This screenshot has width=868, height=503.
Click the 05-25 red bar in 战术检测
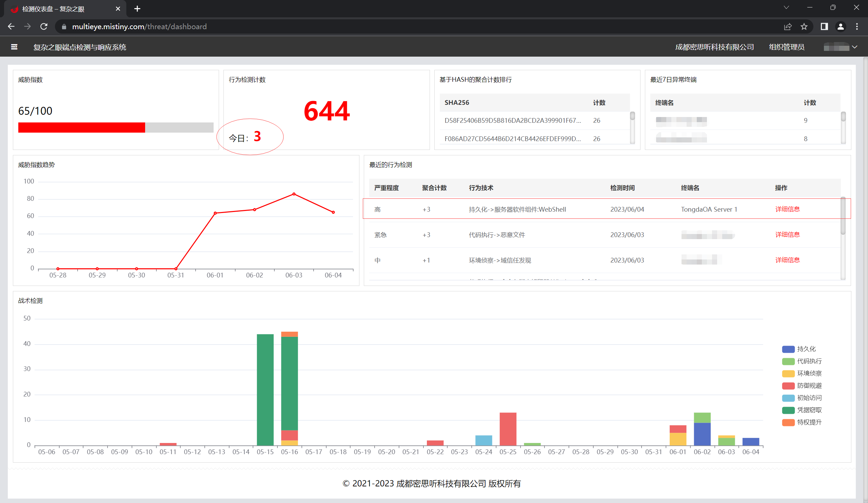tap(508, 429)
